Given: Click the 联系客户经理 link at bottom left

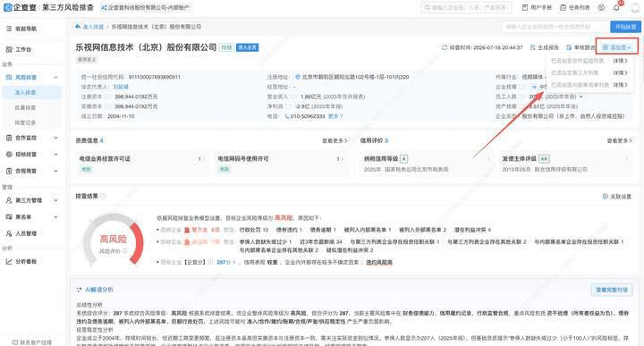Looking at the screenshot, I should (x=32, y=342).
